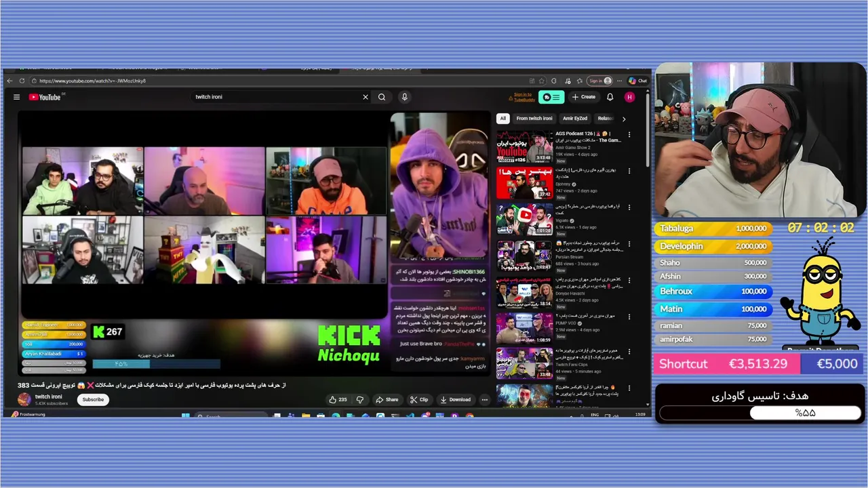Click the Create button
868x488 pixels.
click(583, 97)
